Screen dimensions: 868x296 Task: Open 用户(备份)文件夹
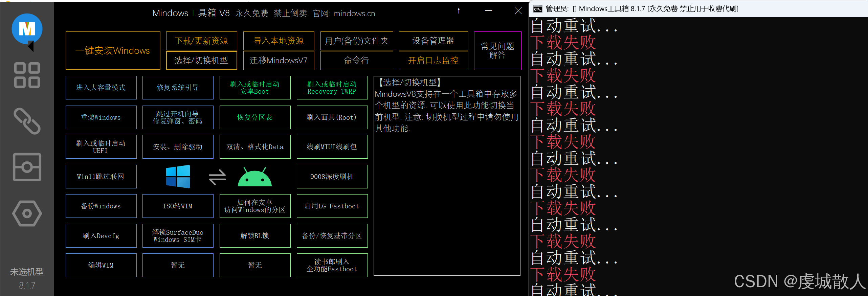click(x=357, y=41)
